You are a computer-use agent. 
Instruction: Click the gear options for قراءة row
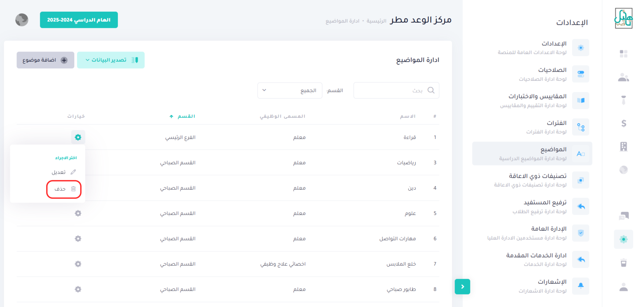[78, 137]
